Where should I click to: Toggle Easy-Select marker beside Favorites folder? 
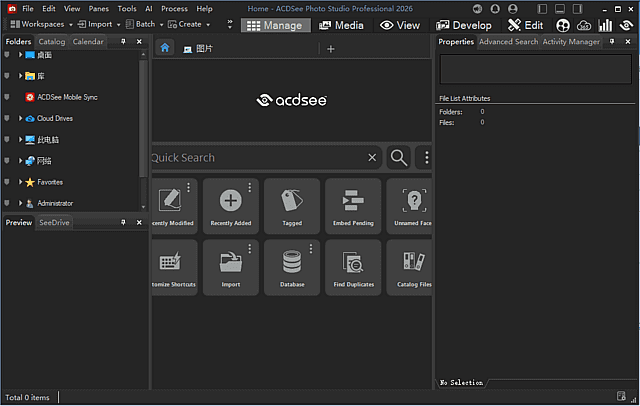[x=7, y=182]
